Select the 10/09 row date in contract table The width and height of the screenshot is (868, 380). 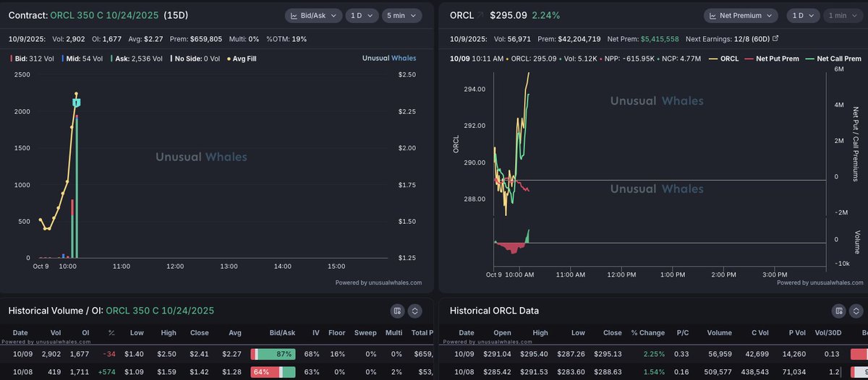tap(22, 354)
